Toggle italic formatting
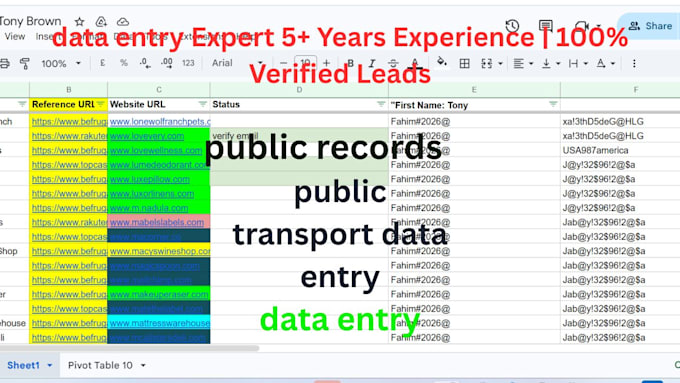680x383 pixels. point(372,64)
